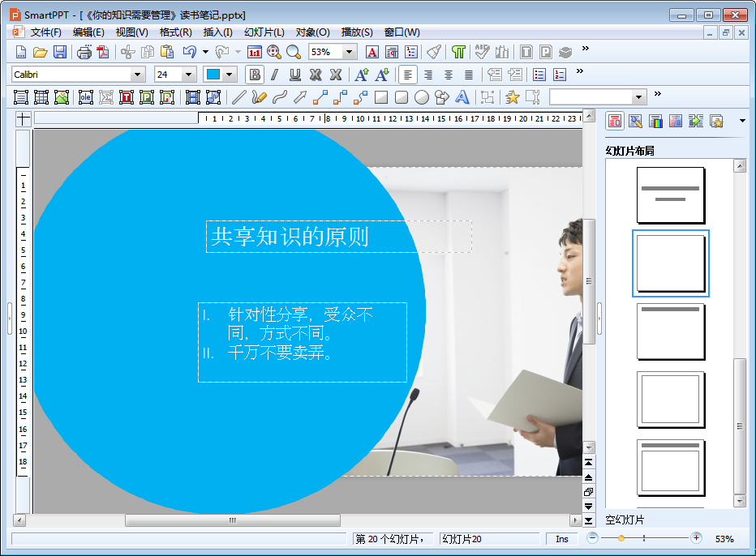Open the 视图(V) menu

pos(131,32)
